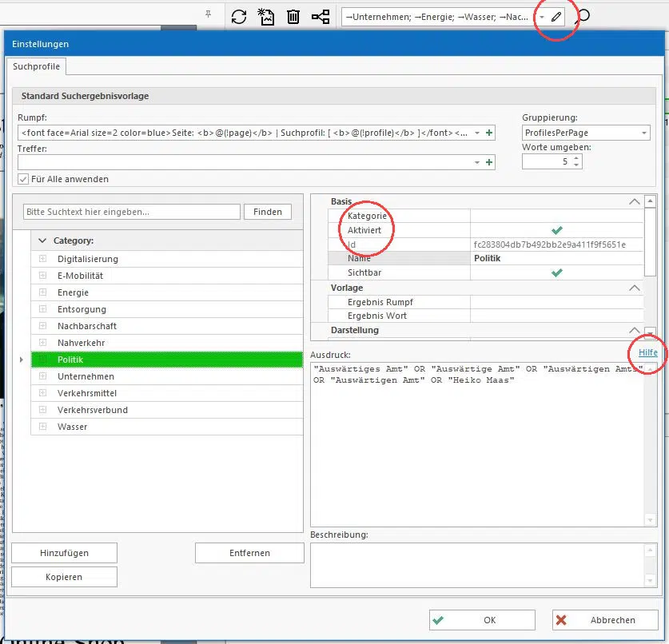Viewport: 669px width, 644px height.
Task: Click the share tree icon in toolbar
Action: coord(321,17)
